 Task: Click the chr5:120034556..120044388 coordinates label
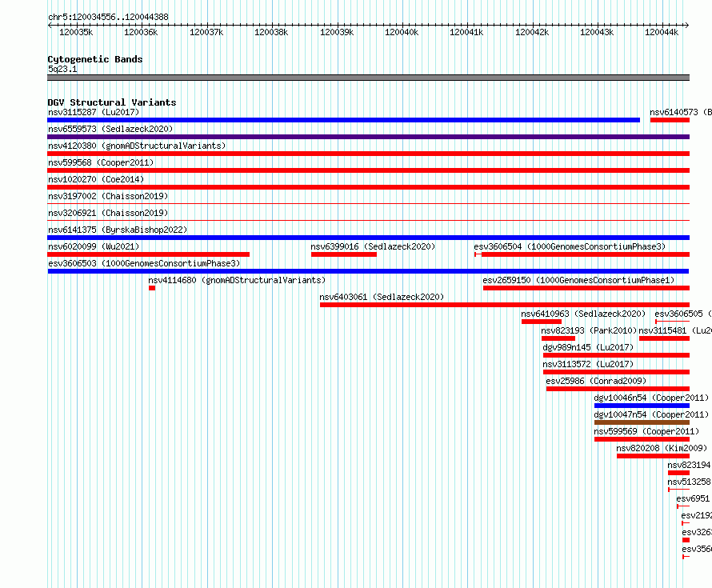coord(108,17)
